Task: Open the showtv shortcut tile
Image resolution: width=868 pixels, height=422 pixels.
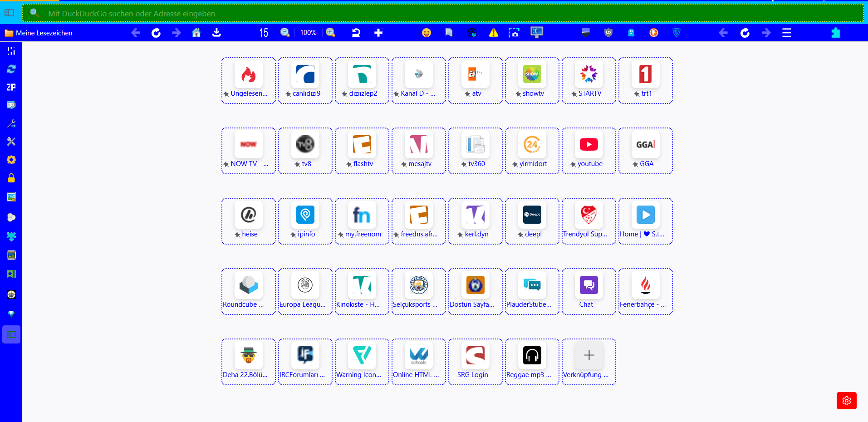Action: pyautogui.click(x=532, y=80)
